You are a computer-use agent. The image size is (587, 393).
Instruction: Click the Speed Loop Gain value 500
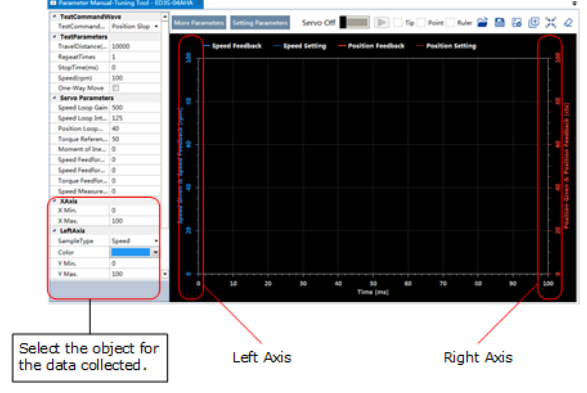point(135,107)
